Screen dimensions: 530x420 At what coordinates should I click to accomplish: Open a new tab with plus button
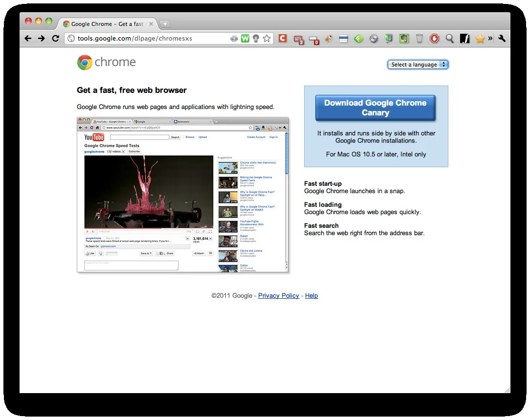click(165, 24)
